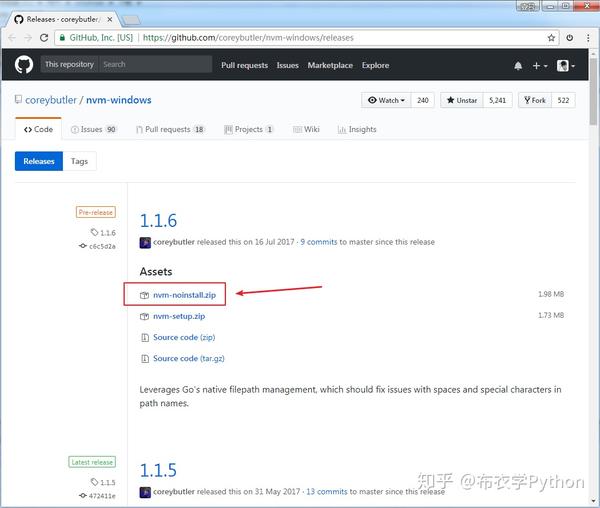
Task: Click the Unstar button
Action: [462, 100]
